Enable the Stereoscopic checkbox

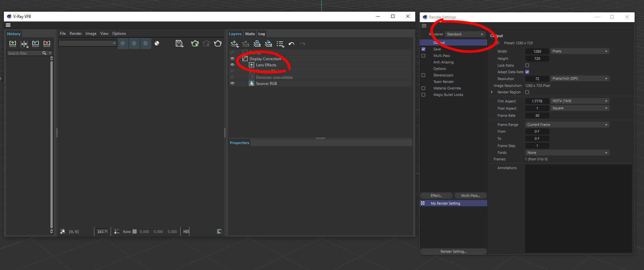pos(423,75)
